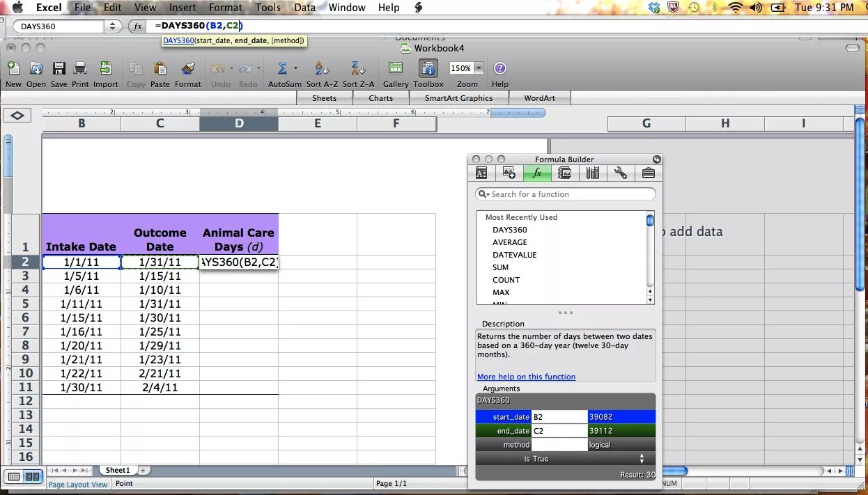Open the Name Box DAYS360 dropdown stepper

click(113, 26)
